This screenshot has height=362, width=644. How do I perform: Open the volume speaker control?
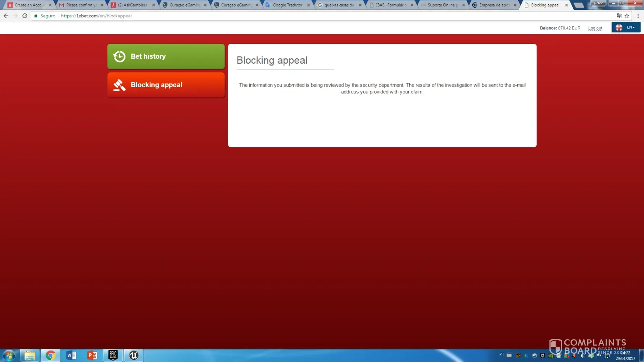(x=583, y=355)
